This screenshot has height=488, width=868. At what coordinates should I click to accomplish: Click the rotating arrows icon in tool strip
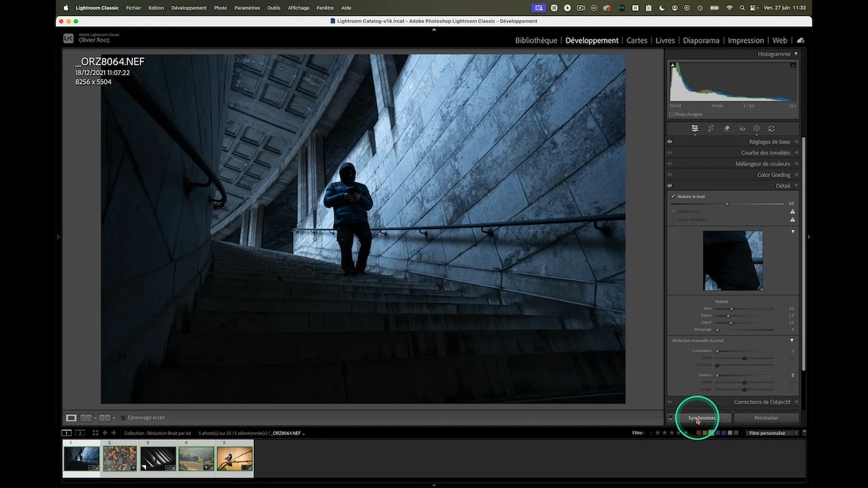pyautogui.click(x=772, y=128)
